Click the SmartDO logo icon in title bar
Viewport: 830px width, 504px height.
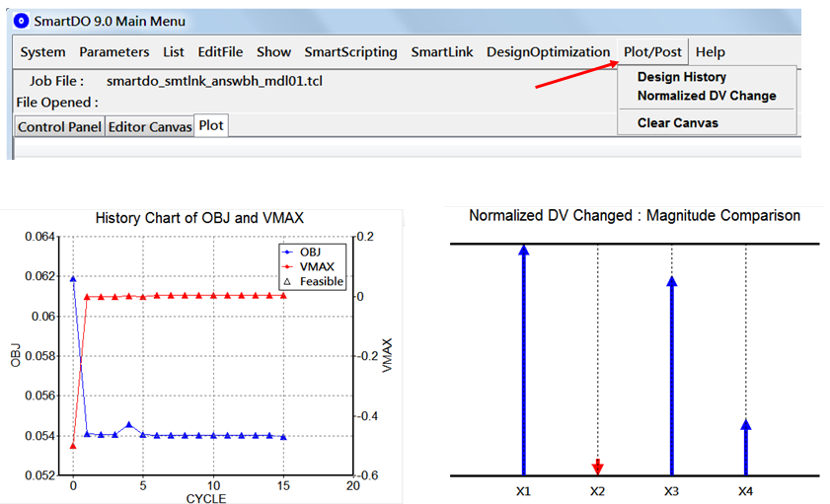[x=22, y=22]
